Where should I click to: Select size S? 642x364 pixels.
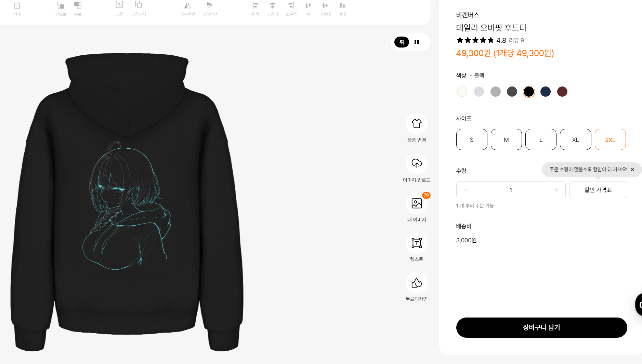(472, 139)
